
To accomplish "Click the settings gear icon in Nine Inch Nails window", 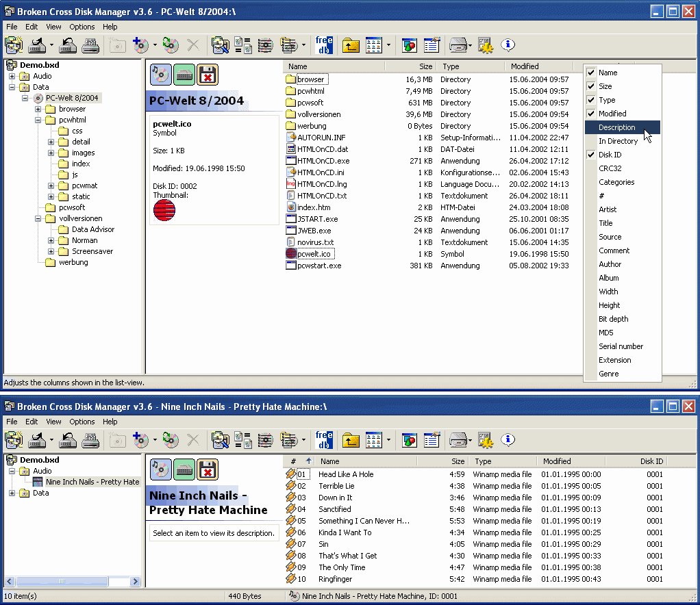I will pos(485,440).
